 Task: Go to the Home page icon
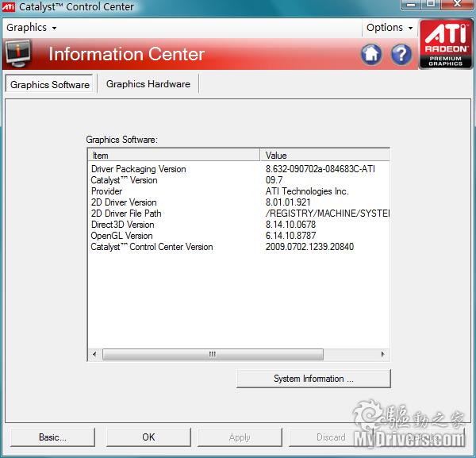click(x=371, y=55)
